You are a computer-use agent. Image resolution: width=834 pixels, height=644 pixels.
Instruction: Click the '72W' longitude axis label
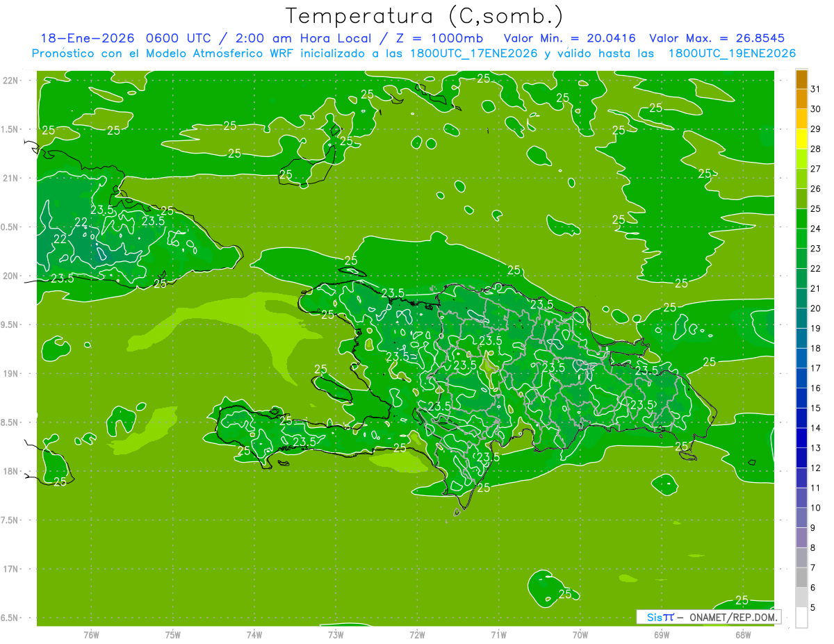click(x=417, y=634)
